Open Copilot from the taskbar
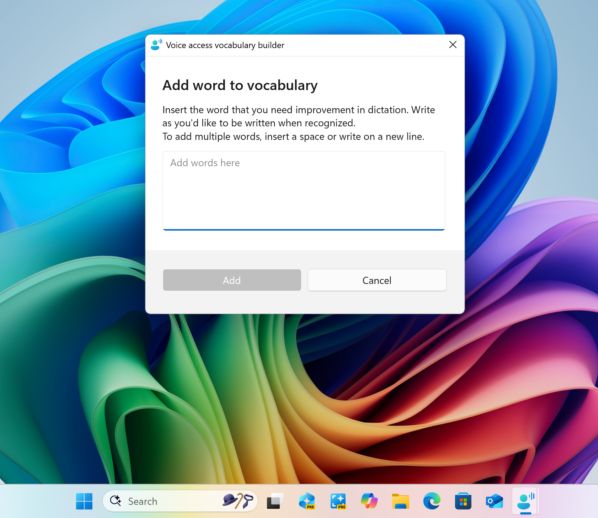598x518 pixels. (x=369, y=500)
